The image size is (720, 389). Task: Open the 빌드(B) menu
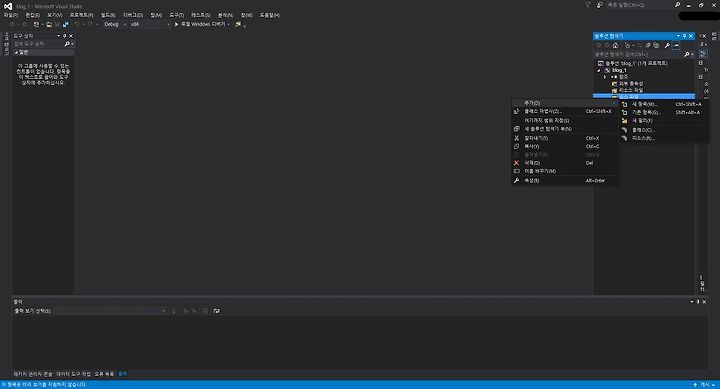[108, 15]
